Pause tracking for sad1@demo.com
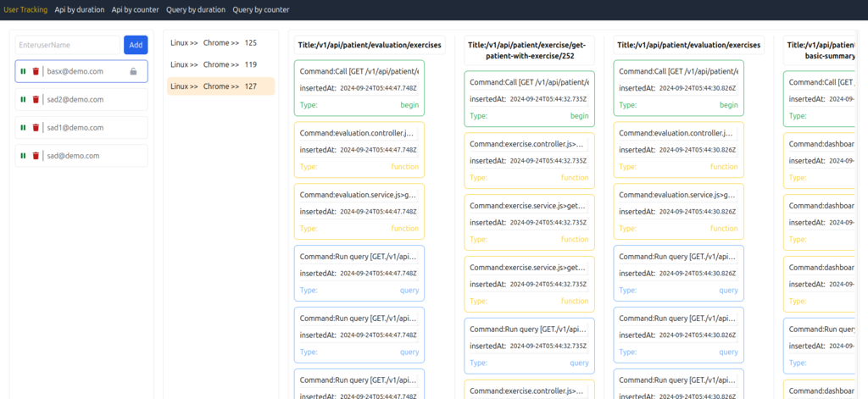Viewport: 868px width, 399px height. pyautogui.click(x=23, y=128)
